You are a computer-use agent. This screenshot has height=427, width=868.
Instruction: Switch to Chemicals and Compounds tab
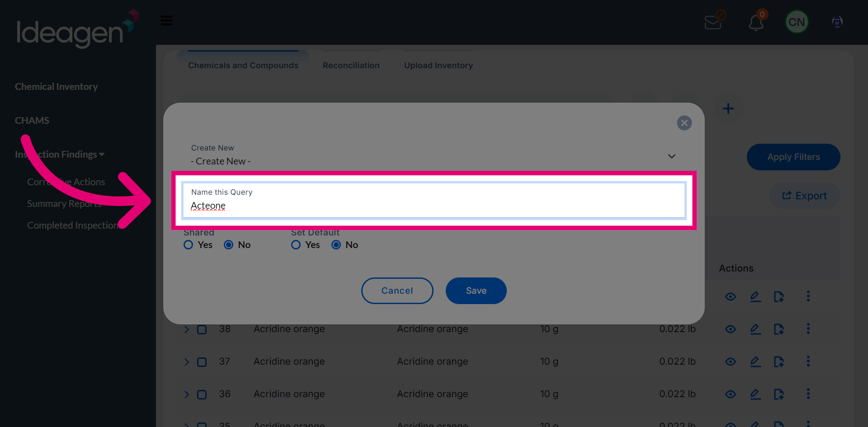[x=243, y=66]
